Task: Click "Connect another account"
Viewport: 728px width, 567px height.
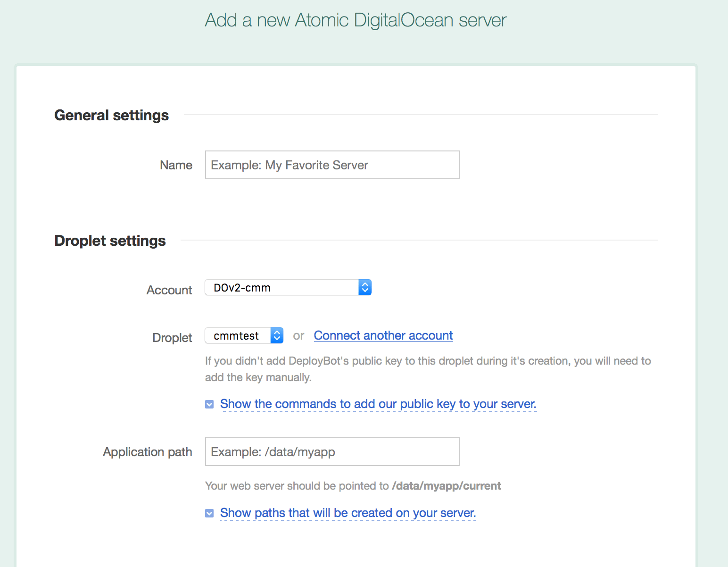Action: click(383, 335)
